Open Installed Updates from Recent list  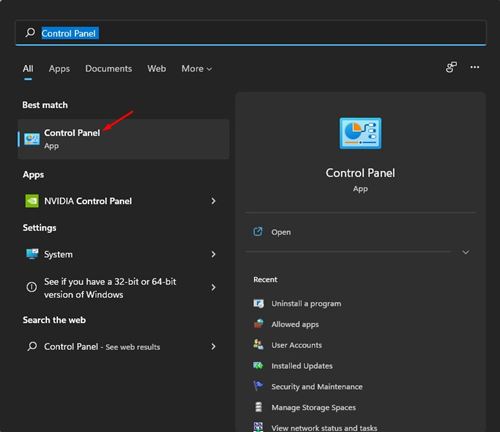302,366
